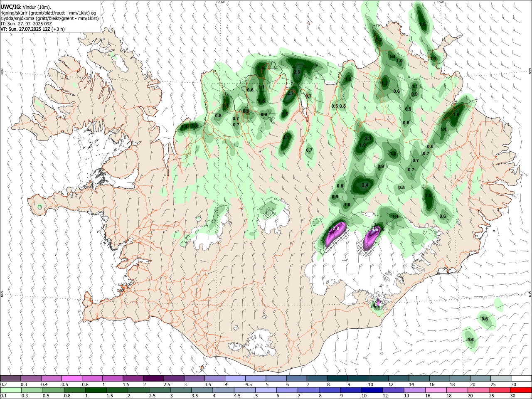Click the "rigning/skúrir" legend description line
The image size is (532, 399).
point(48,12)
